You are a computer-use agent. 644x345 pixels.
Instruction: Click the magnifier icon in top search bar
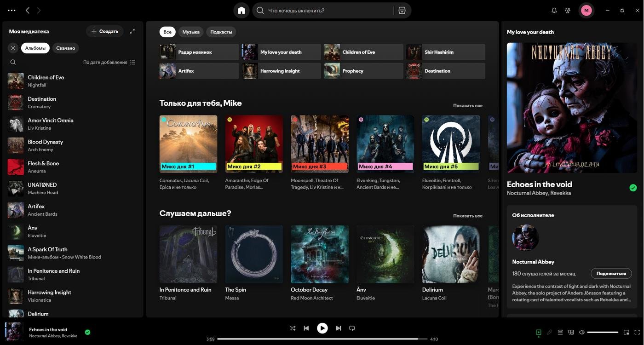260,10
